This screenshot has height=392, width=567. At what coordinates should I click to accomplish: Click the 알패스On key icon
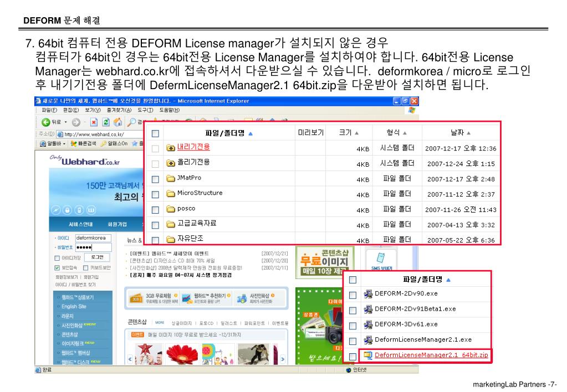point(104,143)
